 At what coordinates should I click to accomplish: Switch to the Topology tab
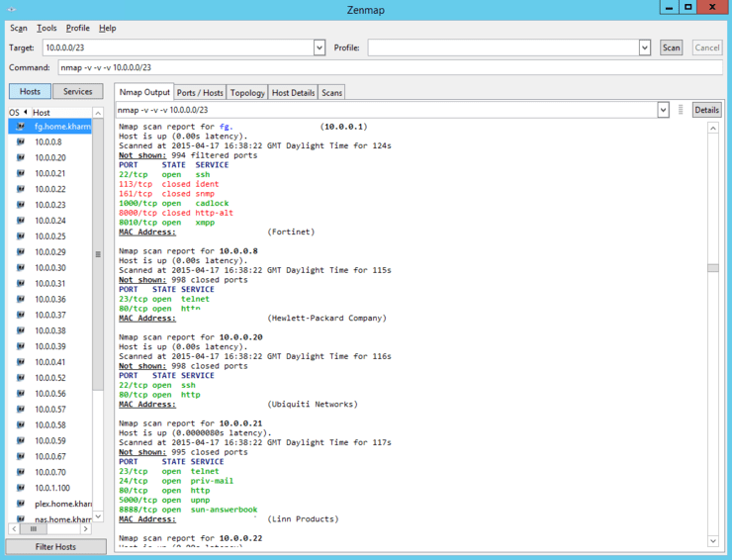click(247, 92)
